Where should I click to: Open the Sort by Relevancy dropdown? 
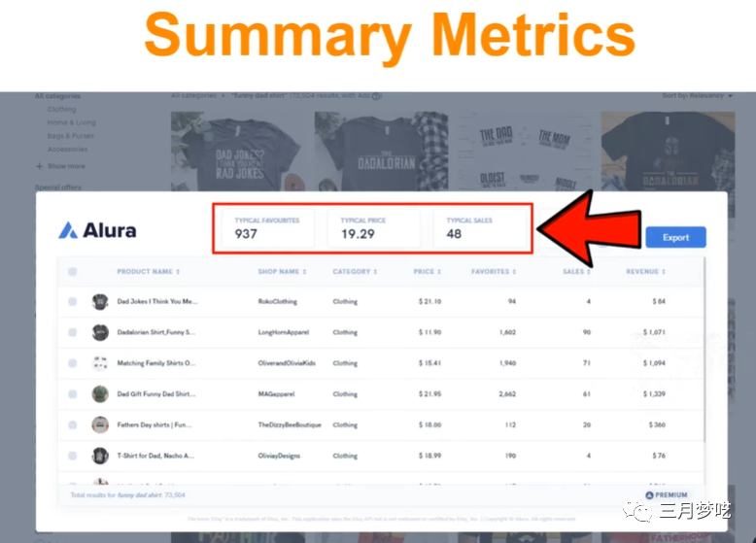697,96
